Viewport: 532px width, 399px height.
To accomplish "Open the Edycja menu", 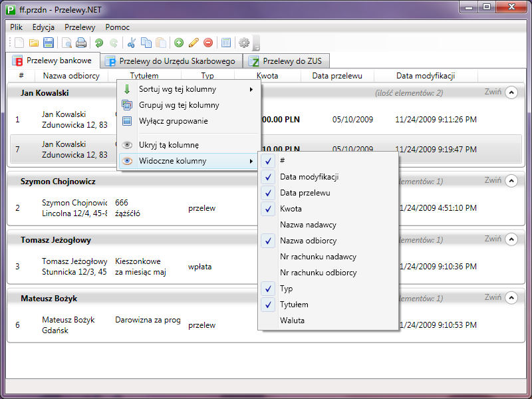I will click(x=43, y=27).
